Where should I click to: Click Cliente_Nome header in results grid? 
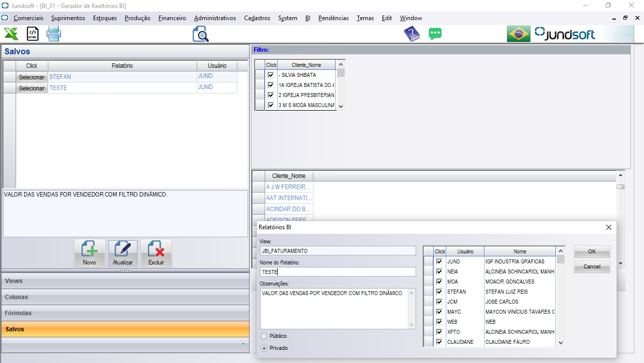[x=289, y=176]
